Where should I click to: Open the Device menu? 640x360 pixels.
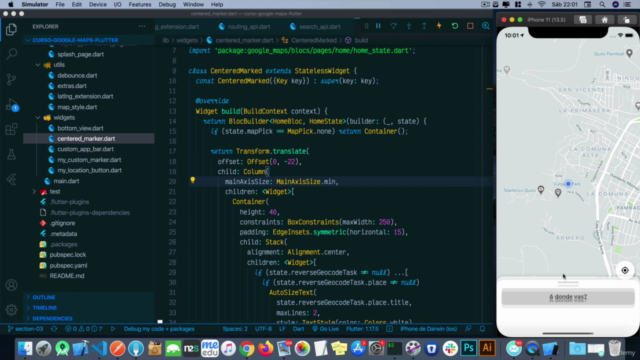pos(98,4)
